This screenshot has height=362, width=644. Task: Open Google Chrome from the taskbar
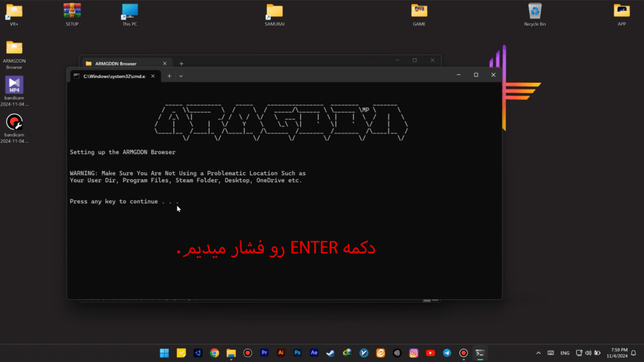pos(214,353)
